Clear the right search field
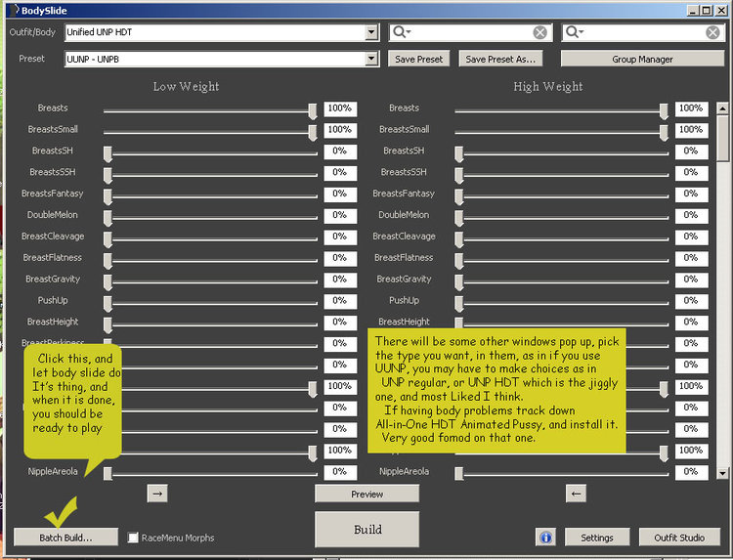733x560 pixels. pos(712,32)
